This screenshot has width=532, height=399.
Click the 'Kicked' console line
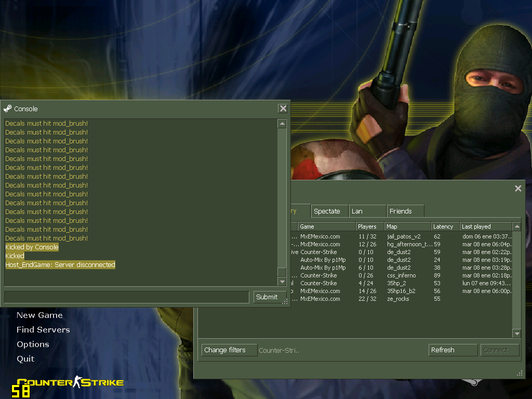point(15,256)
